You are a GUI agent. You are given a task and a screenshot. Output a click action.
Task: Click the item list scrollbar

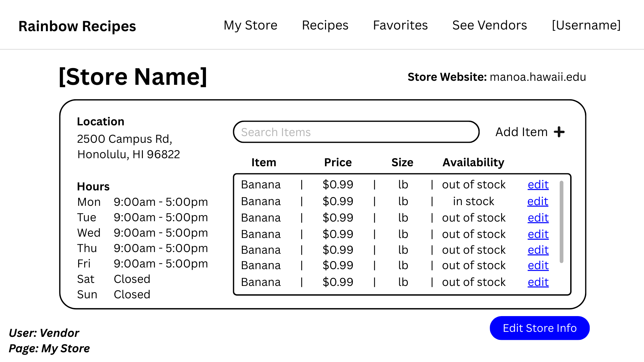pos(561,222)
